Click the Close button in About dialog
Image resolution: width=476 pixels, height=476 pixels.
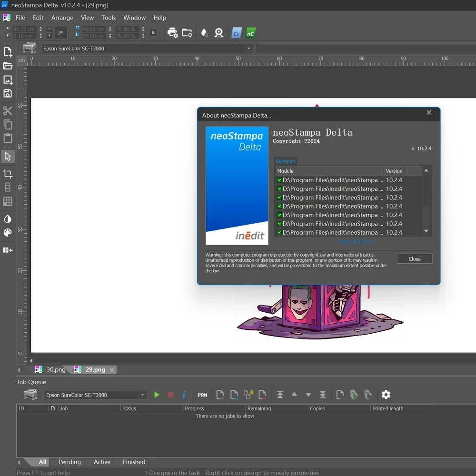(x=415, y=259)
